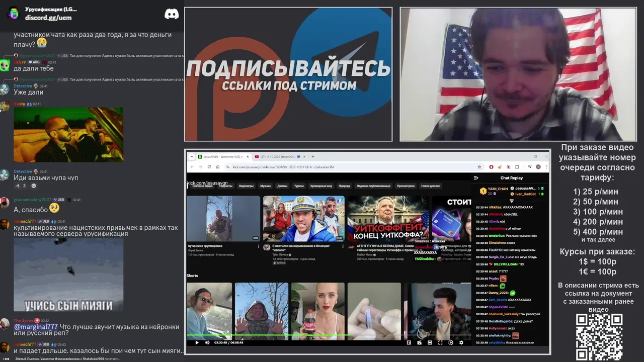Collapse the Chat Replay panel

(x=476, y=177)
